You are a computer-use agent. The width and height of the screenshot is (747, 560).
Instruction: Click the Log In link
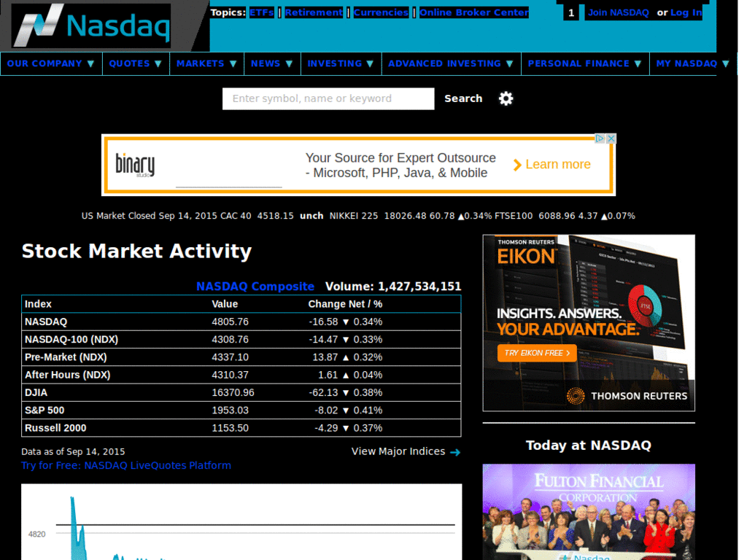click(686, 13)
